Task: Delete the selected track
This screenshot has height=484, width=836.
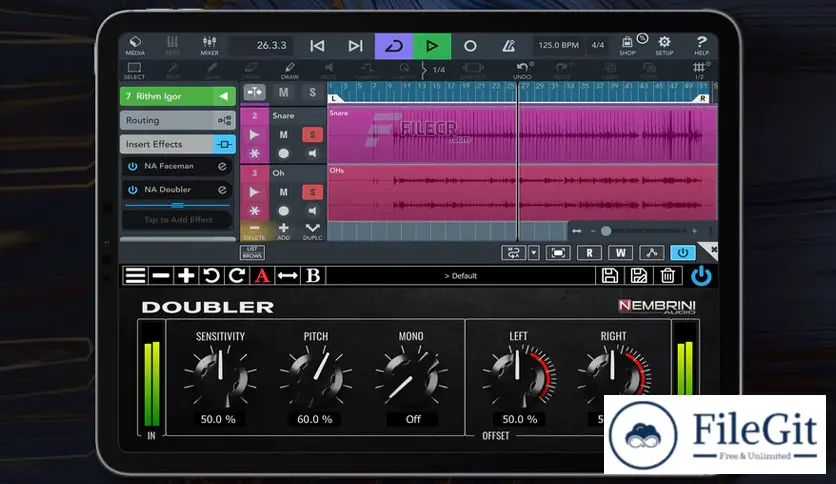Action: pos(254,231)
